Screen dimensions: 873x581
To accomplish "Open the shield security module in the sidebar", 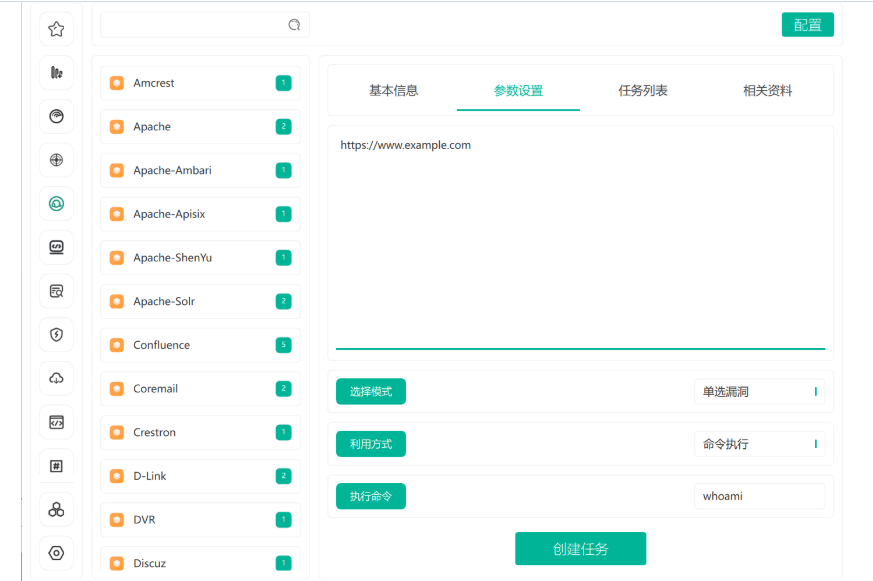I will [56, 334].
